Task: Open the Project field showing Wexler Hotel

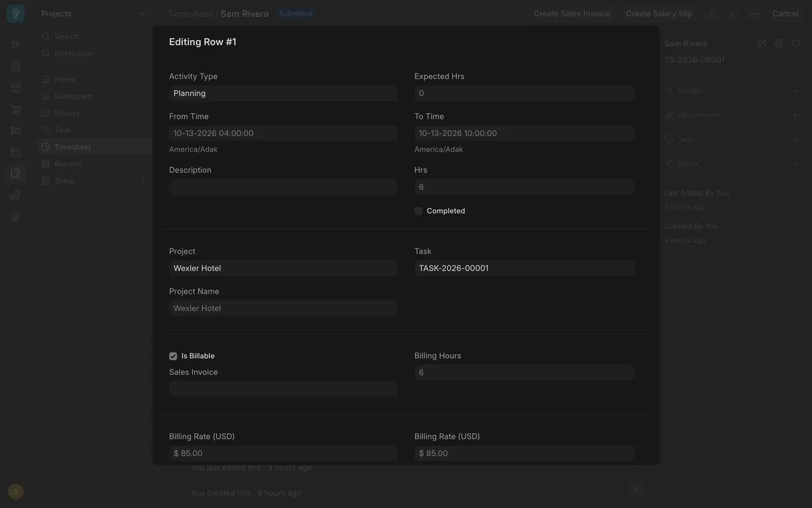Action: click(x=283, y=268)
